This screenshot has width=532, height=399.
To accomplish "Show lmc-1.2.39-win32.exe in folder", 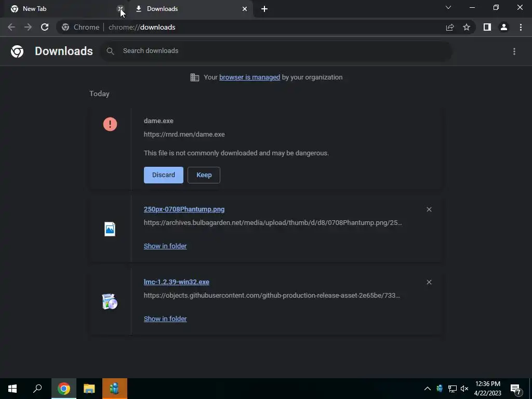I will (165, 319).
